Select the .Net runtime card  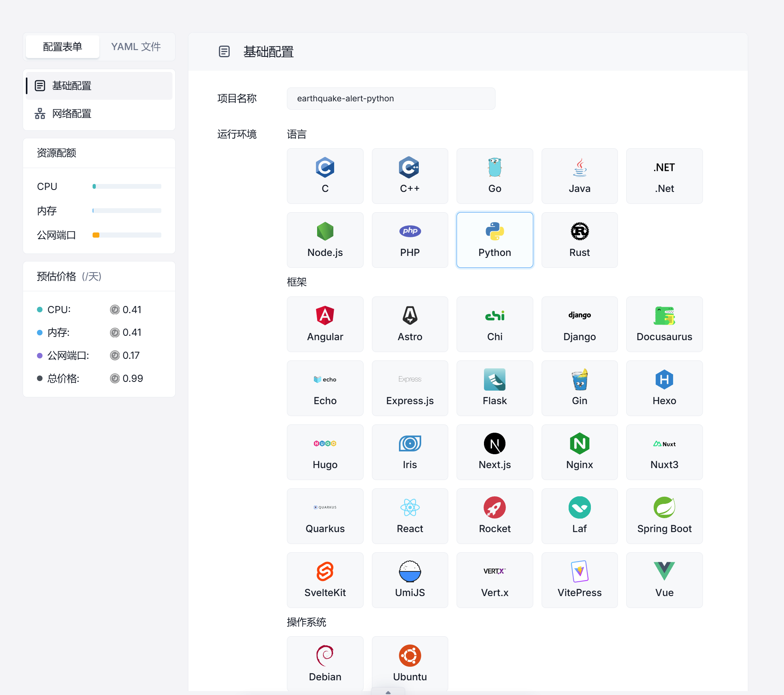[x=664, y=176]
